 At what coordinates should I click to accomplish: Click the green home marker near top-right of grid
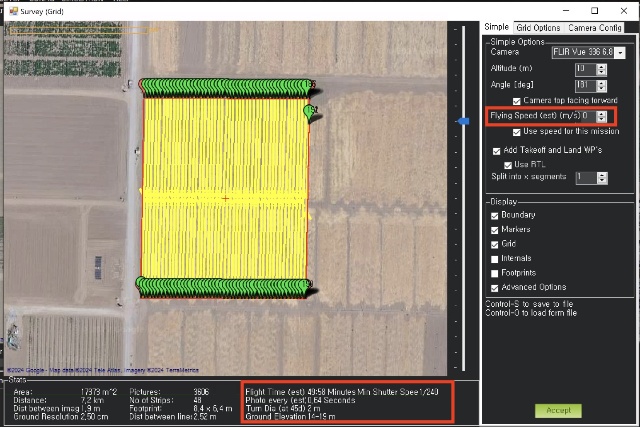click(310, 111)
